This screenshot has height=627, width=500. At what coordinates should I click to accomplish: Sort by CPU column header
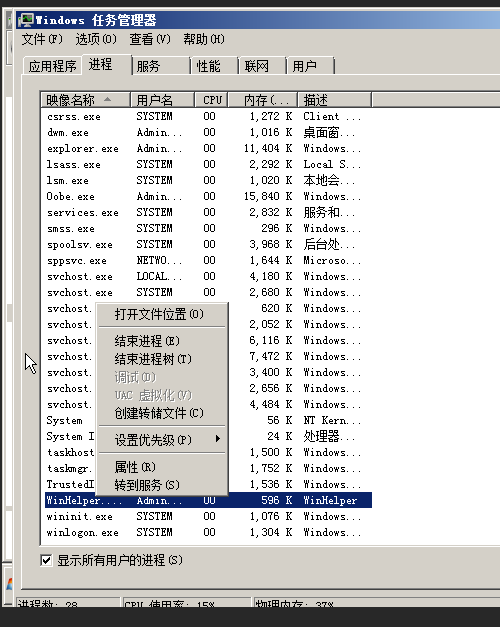point(212,100)
